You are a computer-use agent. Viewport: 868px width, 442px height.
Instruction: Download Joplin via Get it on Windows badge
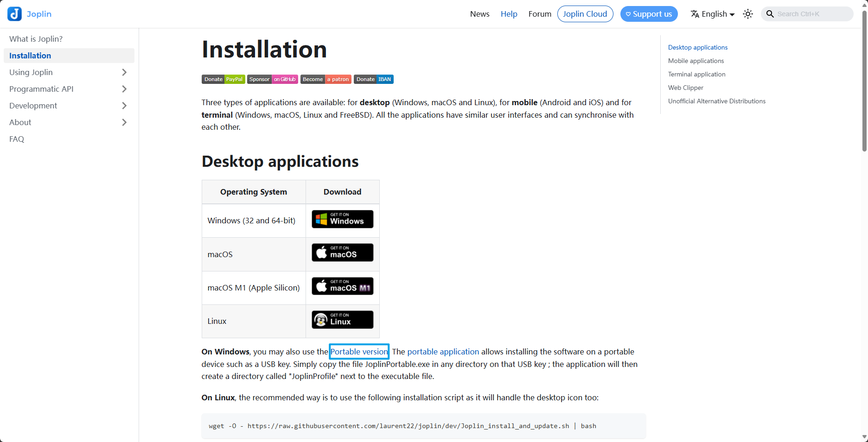click(x=342, y=219)
